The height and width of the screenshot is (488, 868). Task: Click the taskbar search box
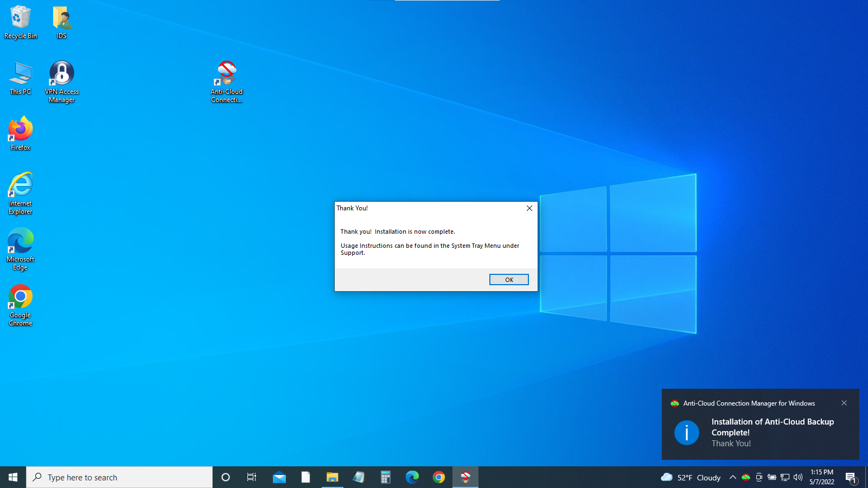119,477
